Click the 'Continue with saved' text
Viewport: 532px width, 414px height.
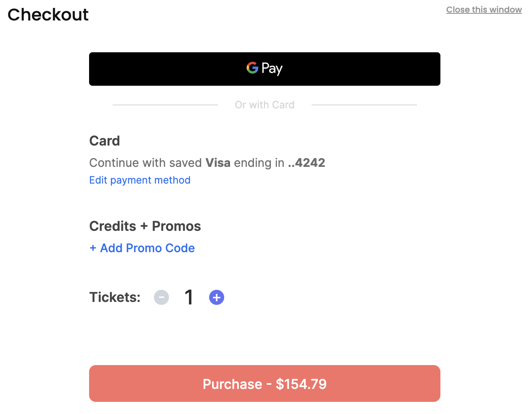(x=146, y=163)
